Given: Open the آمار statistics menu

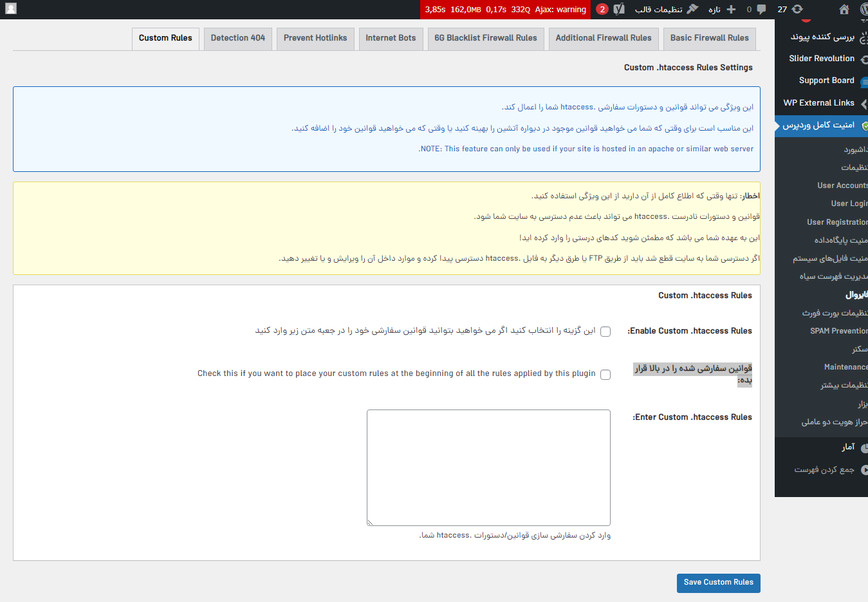Looking at the screenshot, I should click(848, 447).
